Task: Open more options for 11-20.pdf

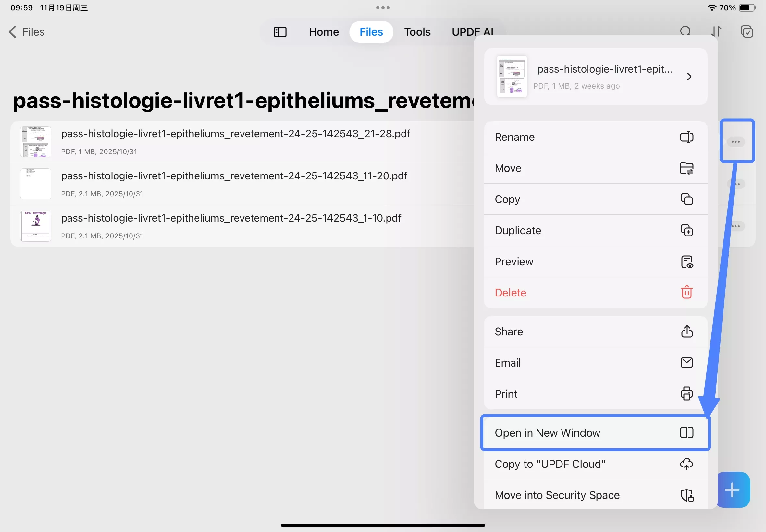Action: tap(738, 184)
